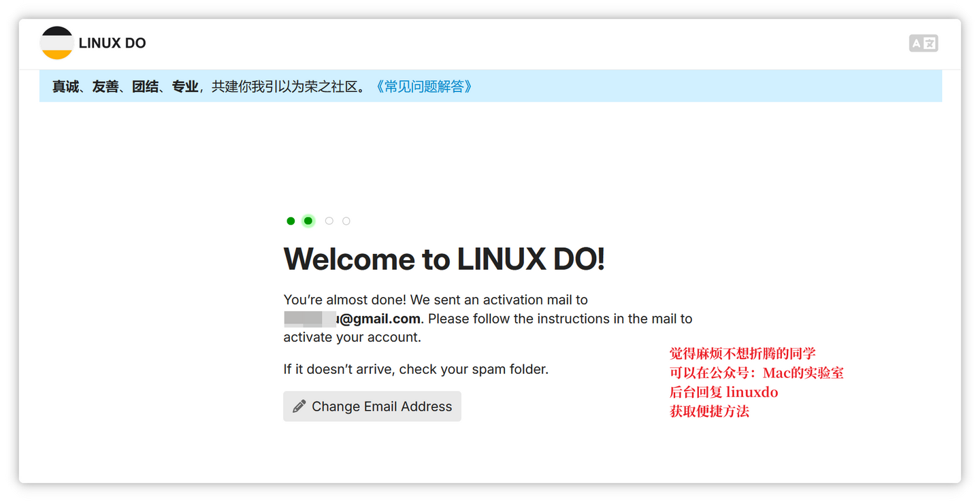Viewport: 980px width, 502px height.
Task: Select the first green progress dot
Action: [291, 221]
